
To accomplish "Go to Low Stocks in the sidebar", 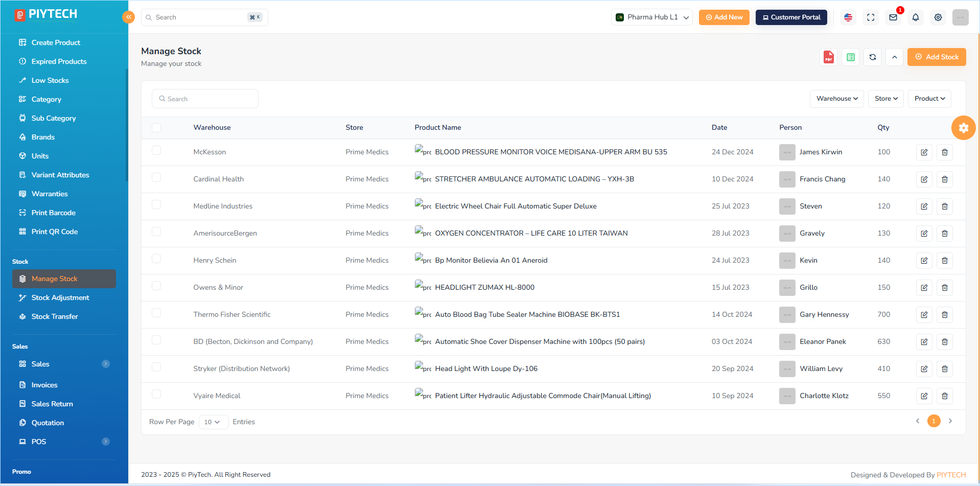I will [x=50, y=81].
